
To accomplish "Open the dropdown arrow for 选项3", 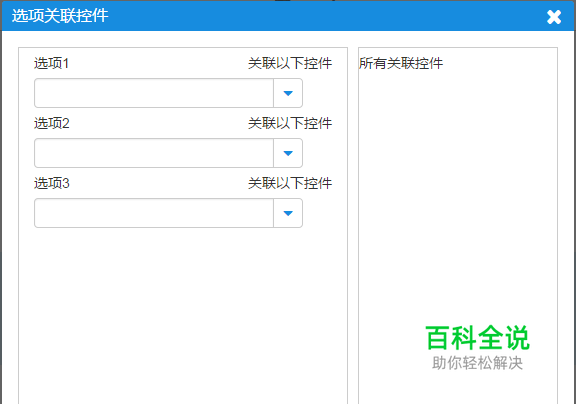I will click(x=288, y=213).
